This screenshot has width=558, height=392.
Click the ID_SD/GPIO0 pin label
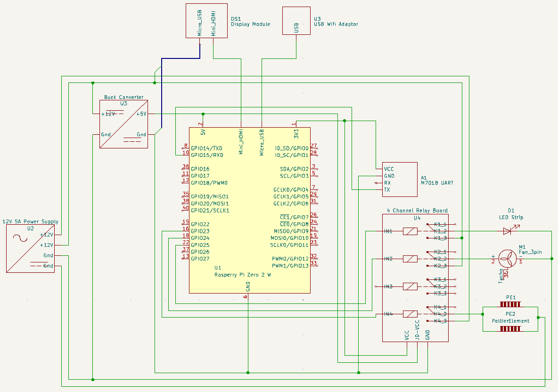(x=292, y=148)
